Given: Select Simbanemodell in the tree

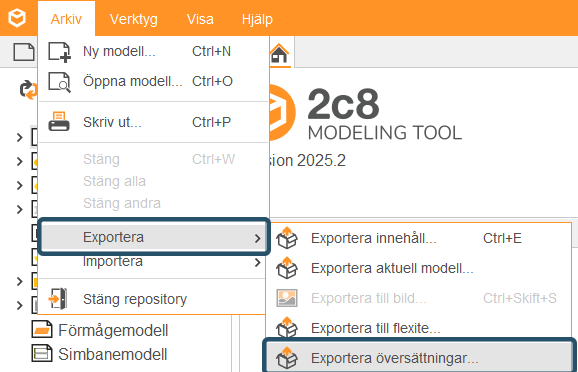Looking at the screenshot, I should point(112,354).
